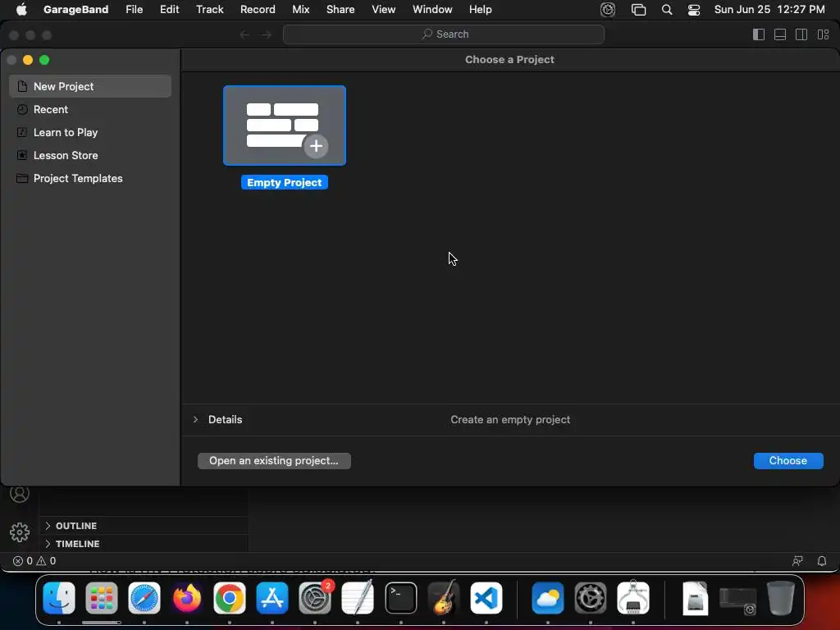Open Learn to Play section
The width and height of the screenshot is (840, 630).
(90, 132)
